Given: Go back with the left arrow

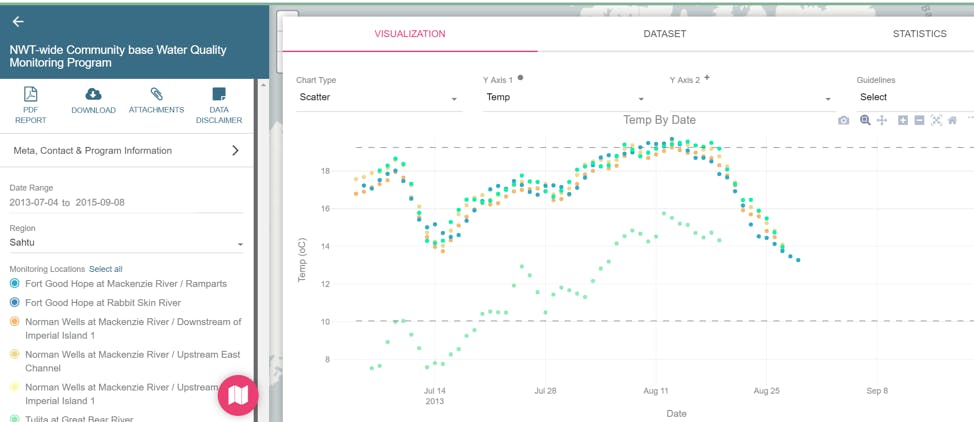Looking at the screenshot, I should click(18, 22).
